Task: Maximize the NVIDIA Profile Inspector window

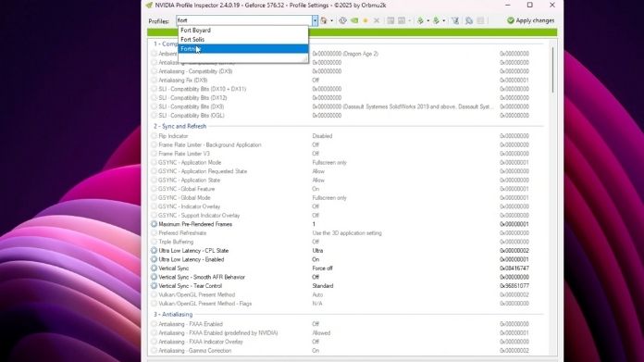Action: pos(530,5)
